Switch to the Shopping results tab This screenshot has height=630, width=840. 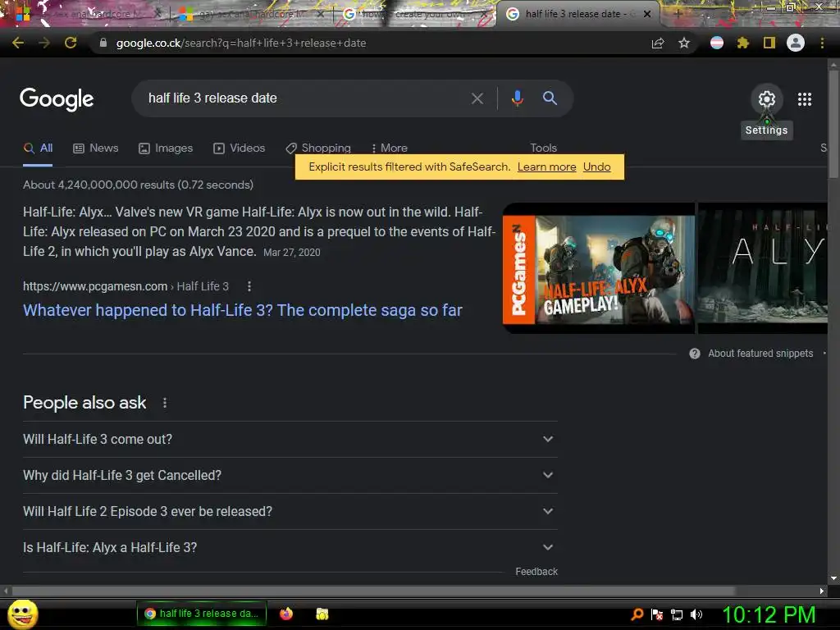pyautogui.click(x=318, y=148)
